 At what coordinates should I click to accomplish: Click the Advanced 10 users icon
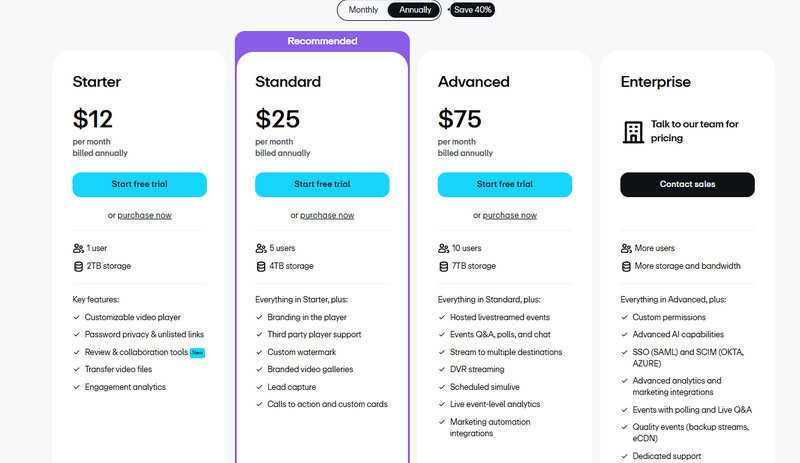point(444,248)
